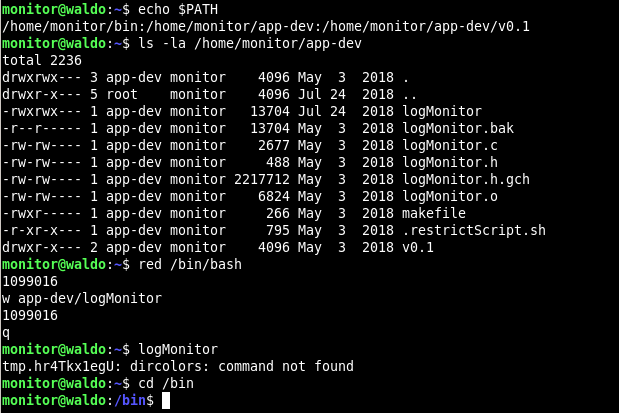The width and height of the screenshot is (619, 413).
Task: Click permissions '-r--r-----' of logMonitor.bak
Action: click(x=42, y=128)
